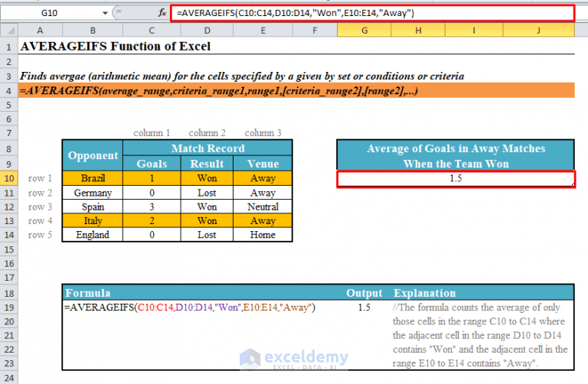Select column H header
The width and height of the screenshot is (588, 384).
[x=418, y=31]
